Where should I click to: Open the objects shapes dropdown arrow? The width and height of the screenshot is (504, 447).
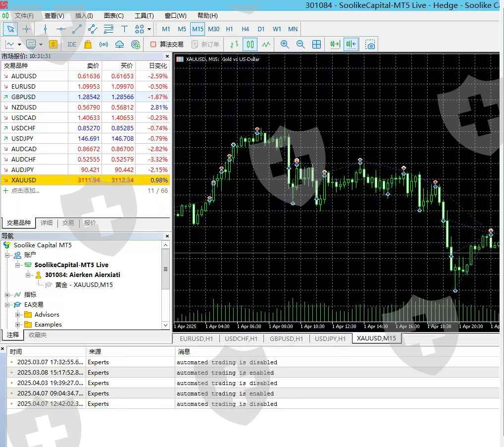(x=149, y=29)
